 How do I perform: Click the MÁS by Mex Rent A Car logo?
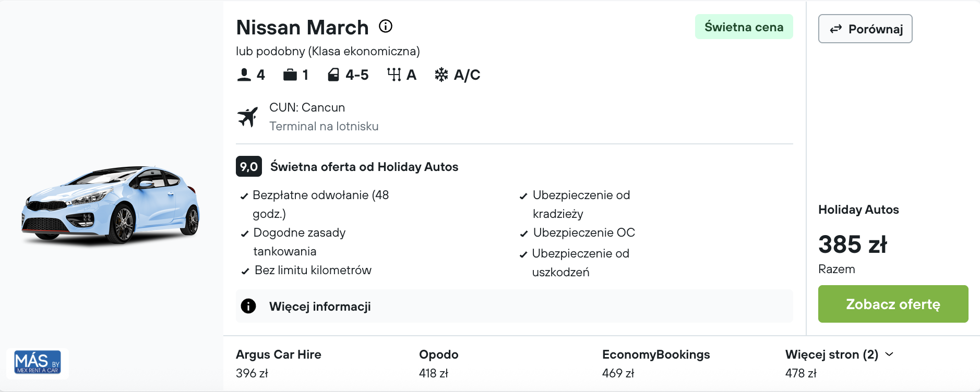pyautogui.click(x=38, y=362)
